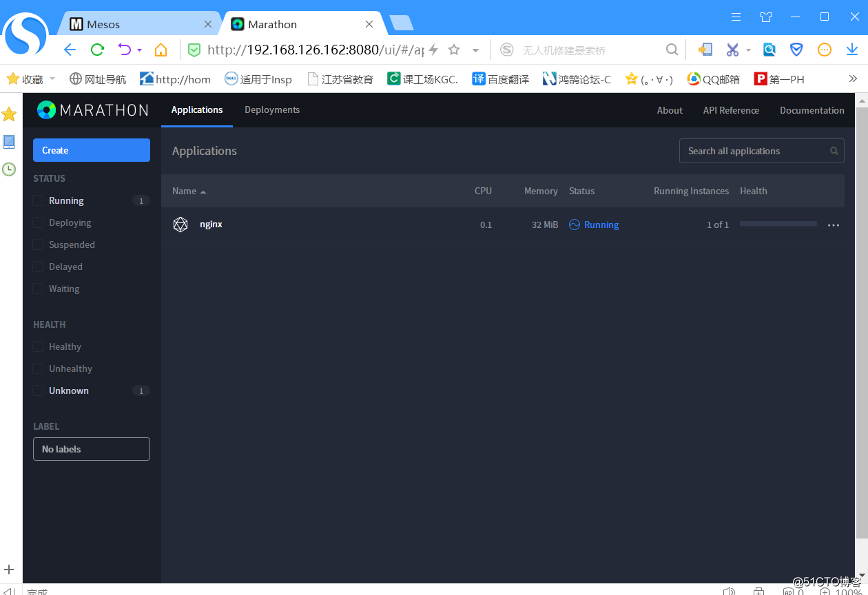This screenshot has width=868, height=595.
Task: Close the Marathon tab
Action: (369, 24)
